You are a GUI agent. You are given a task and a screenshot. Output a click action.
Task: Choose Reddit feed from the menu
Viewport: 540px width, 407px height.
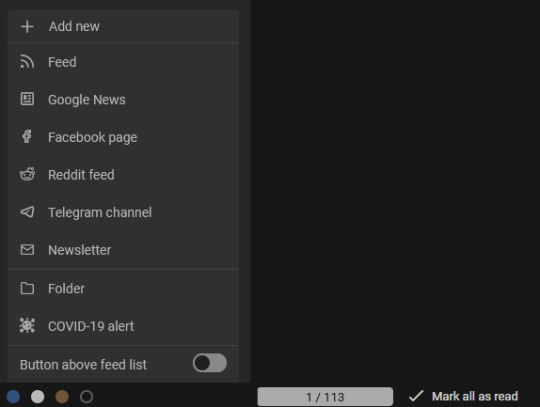coord(123,175)
